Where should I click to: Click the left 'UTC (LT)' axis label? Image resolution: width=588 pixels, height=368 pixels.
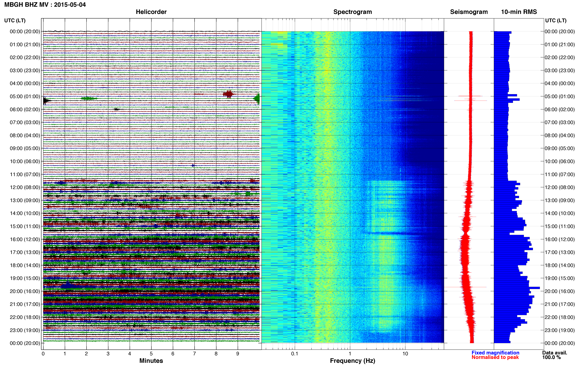coord(15,20)
